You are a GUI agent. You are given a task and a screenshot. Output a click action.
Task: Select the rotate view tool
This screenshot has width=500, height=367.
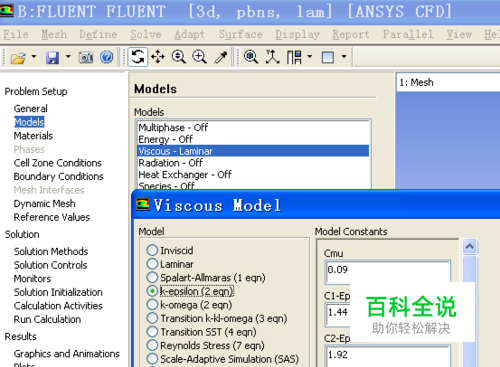click(138, 57)
